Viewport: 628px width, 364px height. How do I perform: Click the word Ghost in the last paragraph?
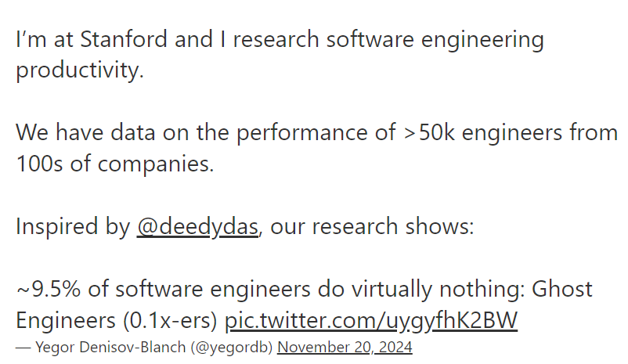[562, 289]
